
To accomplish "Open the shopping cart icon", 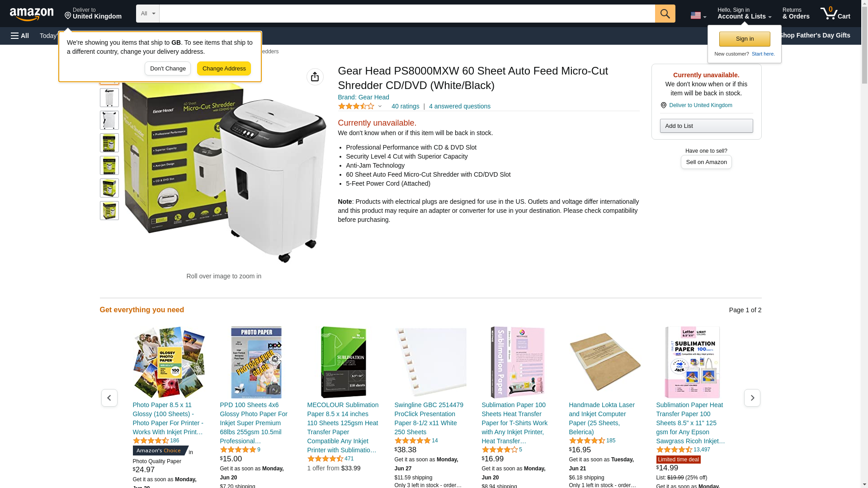I will tap(835, 14).
